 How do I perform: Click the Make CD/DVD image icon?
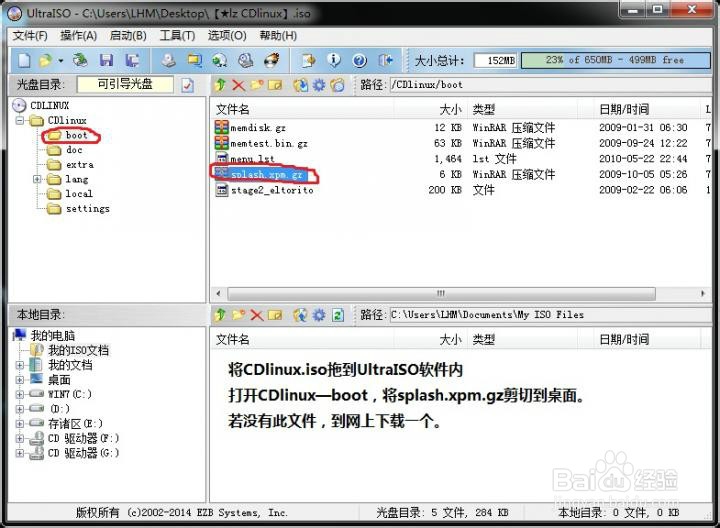(x=168, y=60)
